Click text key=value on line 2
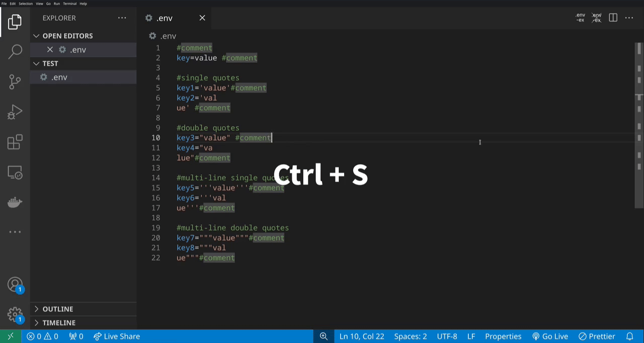Viewport: 644px width, 343px height. coord(197,58)
